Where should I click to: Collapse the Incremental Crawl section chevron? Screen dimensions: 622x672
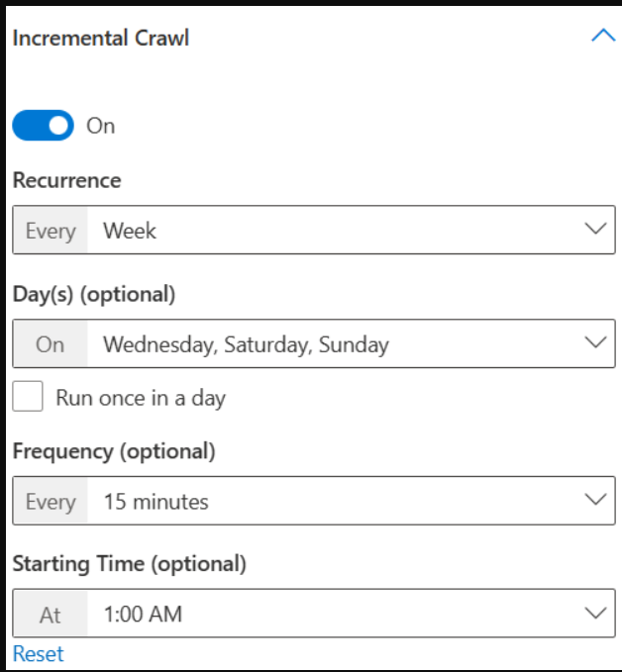pyautogui.click(x=603, y=36)
